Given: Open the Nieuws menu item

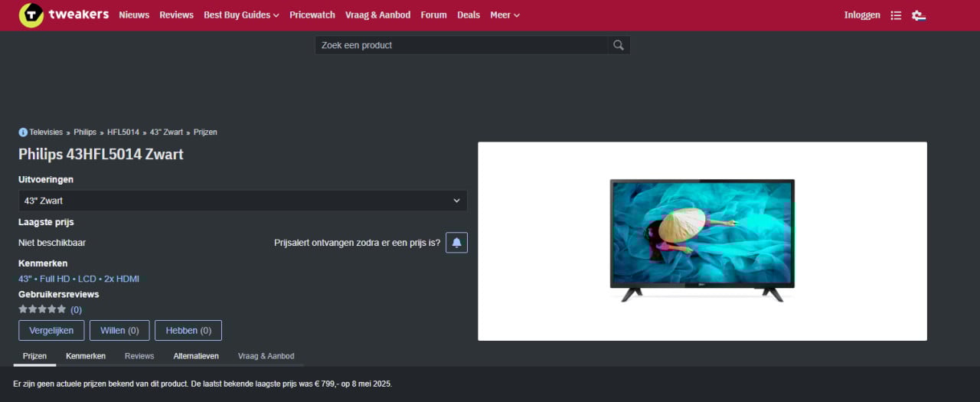Looking at the screenshot, I should [134, 15].
